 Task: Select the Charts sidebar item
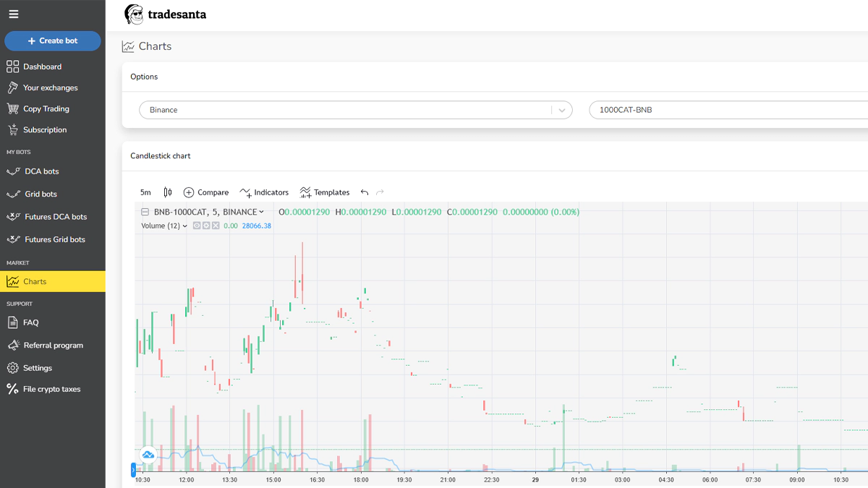coord(53,281)
